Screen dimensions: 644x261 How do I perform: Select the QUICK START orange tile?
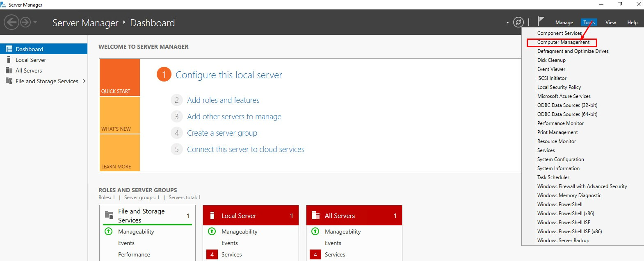tap(119, 77)
